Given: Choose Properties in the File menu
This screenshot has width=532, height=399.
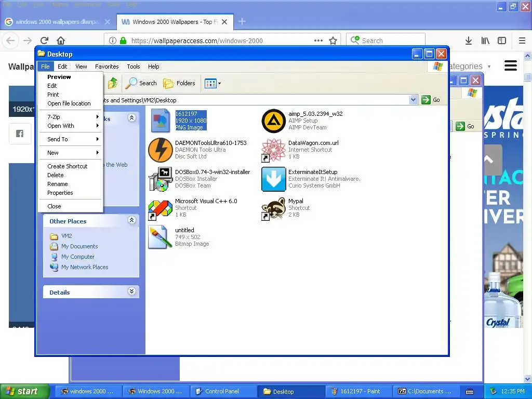Looking at the screenshot, I should pos(71,193).
